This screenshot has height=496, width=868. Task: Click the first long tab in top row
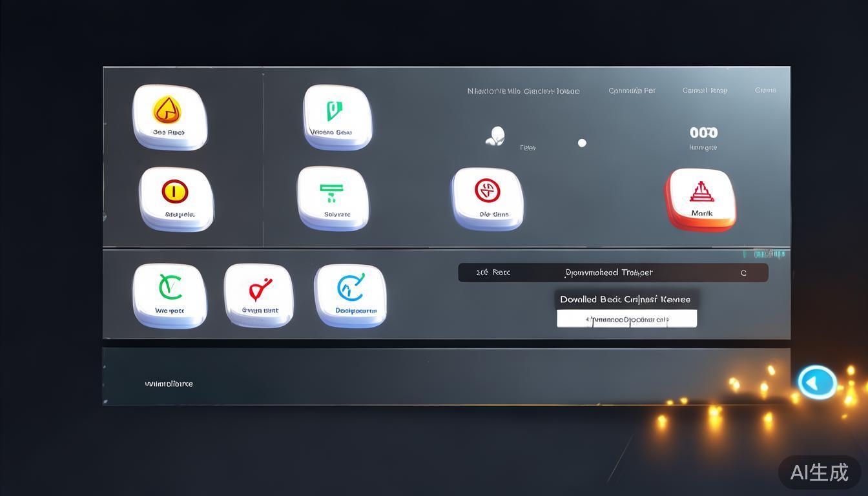(x=523, y=91)
